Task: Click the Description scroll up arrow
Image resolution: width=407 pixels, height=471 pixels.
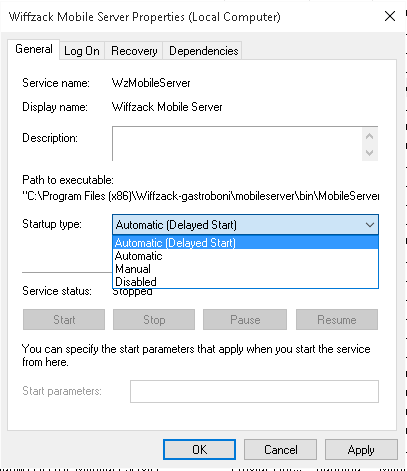Action: coord(369,136)
